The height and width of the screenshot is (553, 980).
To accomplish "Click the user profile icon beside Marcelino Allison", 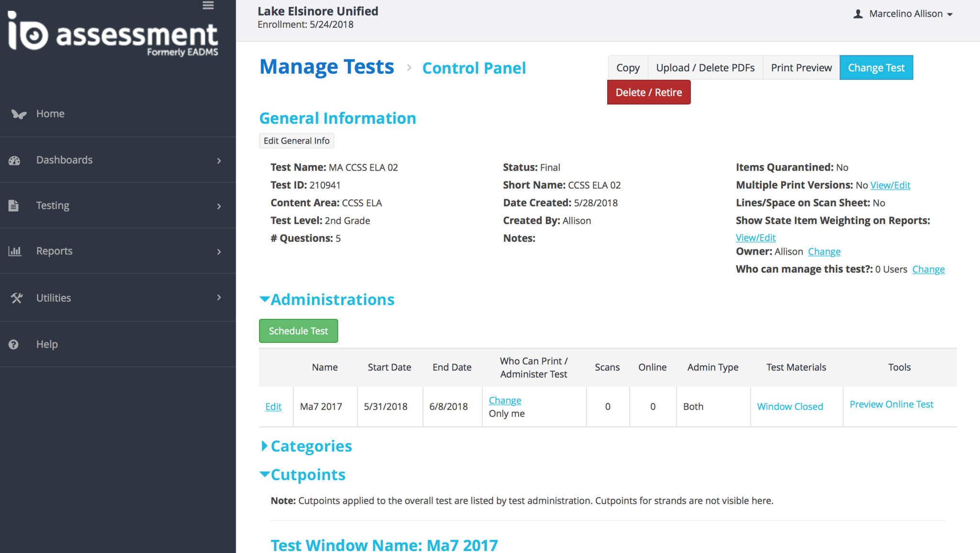I will [x=858, y=14].
